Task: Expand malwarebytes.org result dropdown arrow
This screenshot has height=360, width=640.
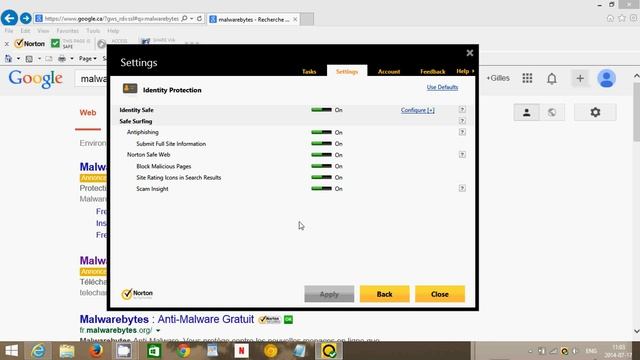Action: point(158,331)
